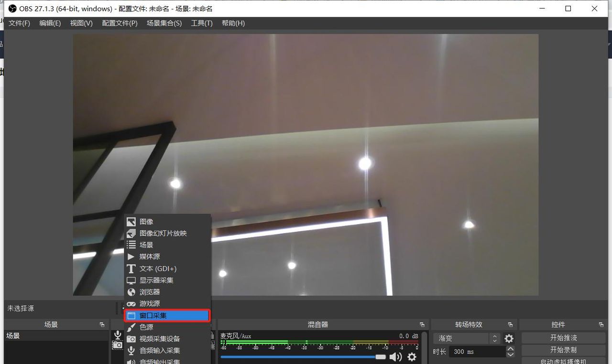Pick 场景 in the add-source popup menu
Screen dimensions: 612x364
point(167,245)
